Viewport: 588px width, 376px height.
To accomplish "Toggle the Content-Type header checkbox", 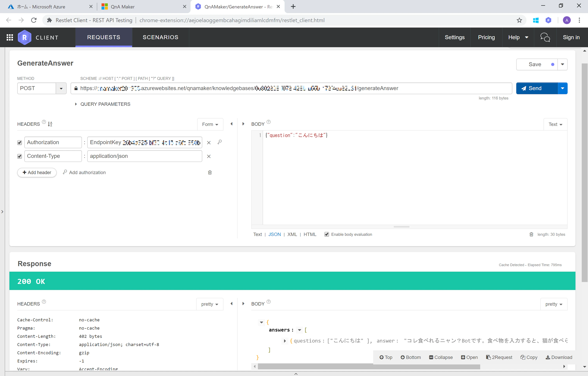I will 20,156.
